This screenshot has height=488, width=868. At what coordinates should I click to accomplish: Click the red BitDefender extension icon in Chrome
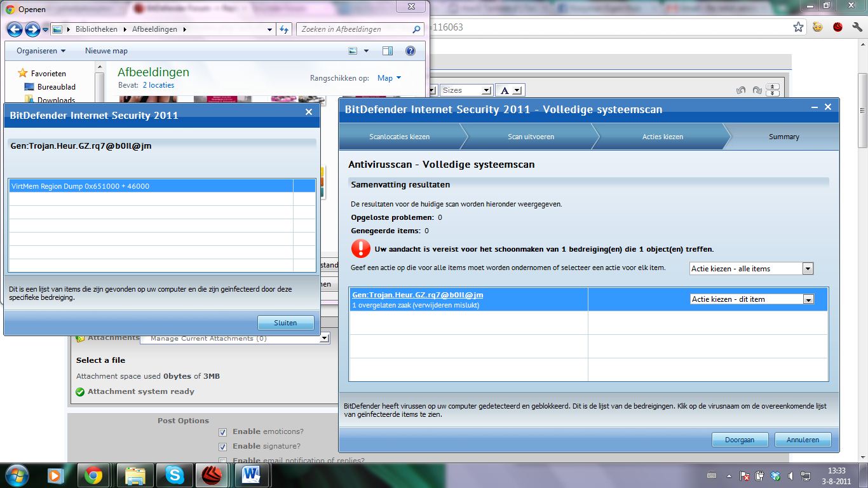(x=838, y=27)
